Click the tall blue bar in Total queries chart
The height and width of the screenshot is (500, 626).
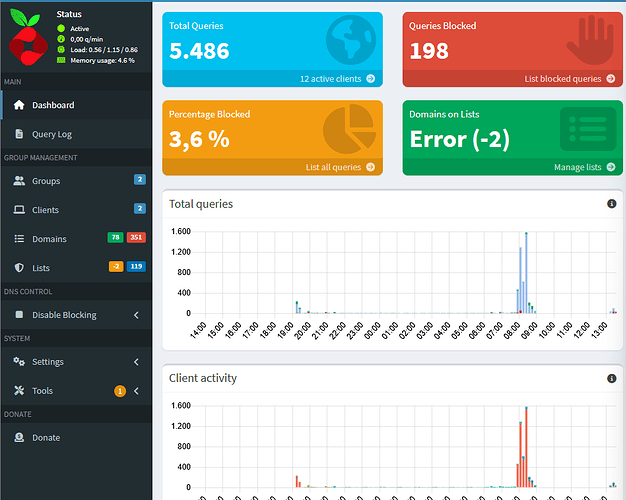click(522, 280)
